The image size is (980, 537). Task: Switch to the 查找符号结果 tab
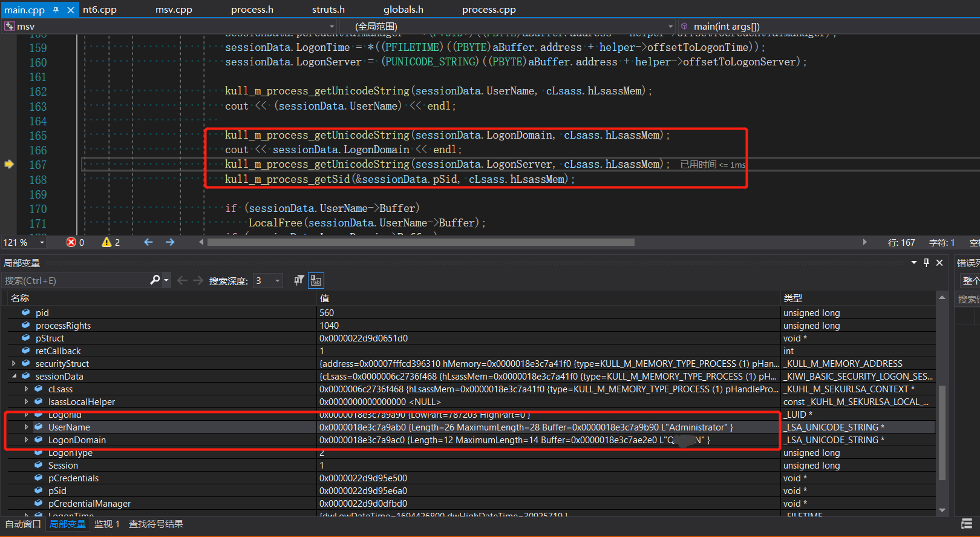coord(156,524)
